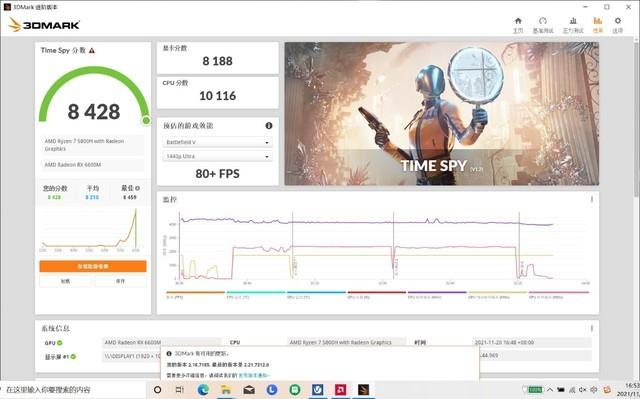Click the average score value 8 210
This screenshot has width=640, height=399.
click(x=92, y=197)
